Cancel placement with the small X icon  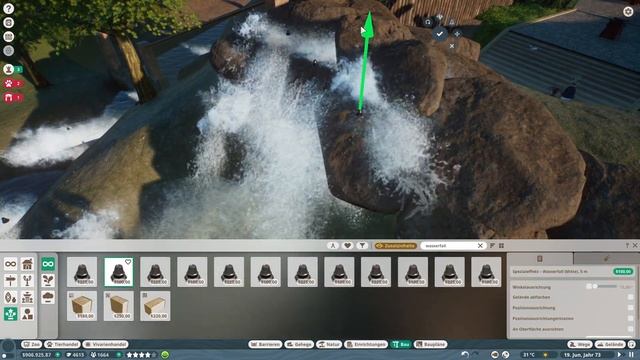(452, 46)
